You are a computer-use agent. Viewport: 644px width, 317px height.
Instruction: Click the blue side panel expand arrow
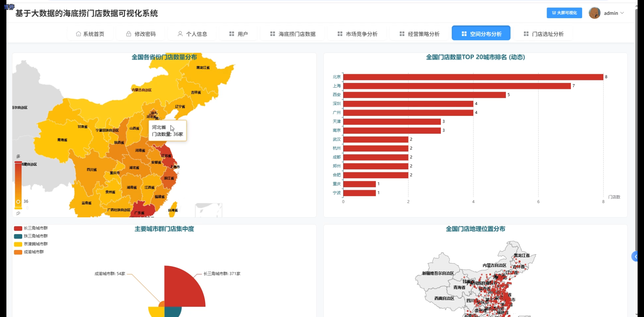[x=635, y=257]
